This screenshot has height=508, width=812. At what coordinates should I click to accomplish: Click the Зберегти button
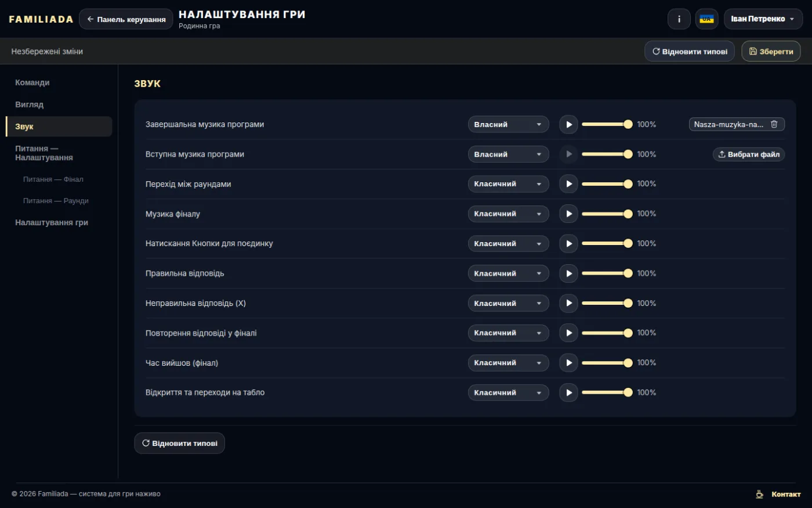[771, 52]
